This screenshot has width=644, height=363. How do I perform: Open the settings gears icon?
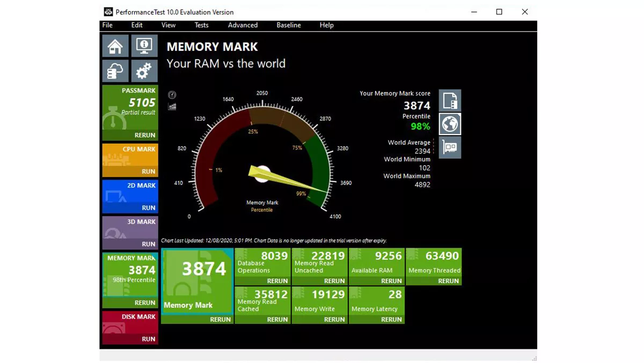144,71
